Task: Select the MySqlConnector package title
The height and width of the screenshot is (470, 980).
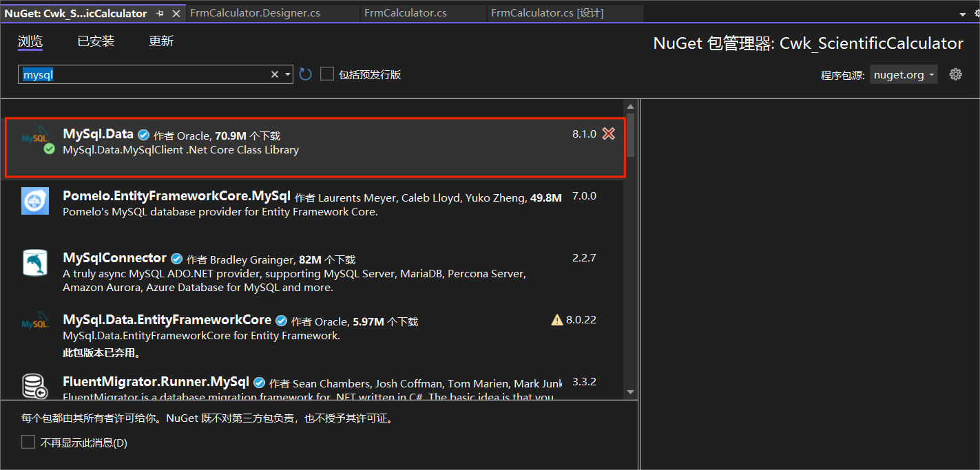Action: pos(114,258)
